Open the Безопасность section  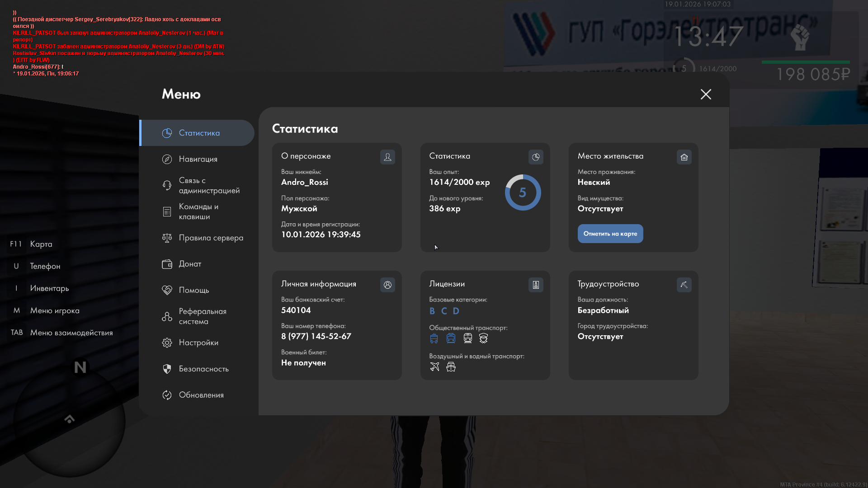pyautogui.click(x=203, y=369)
